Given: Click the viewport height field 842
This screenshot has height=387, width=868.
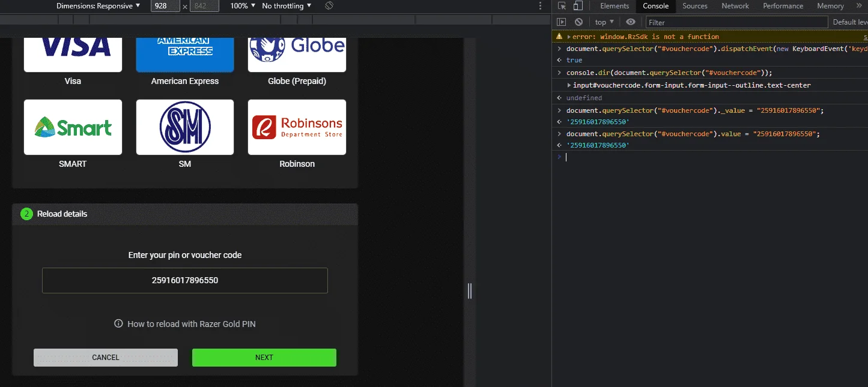Looking at the screenshot, I should tap(204, 6).
